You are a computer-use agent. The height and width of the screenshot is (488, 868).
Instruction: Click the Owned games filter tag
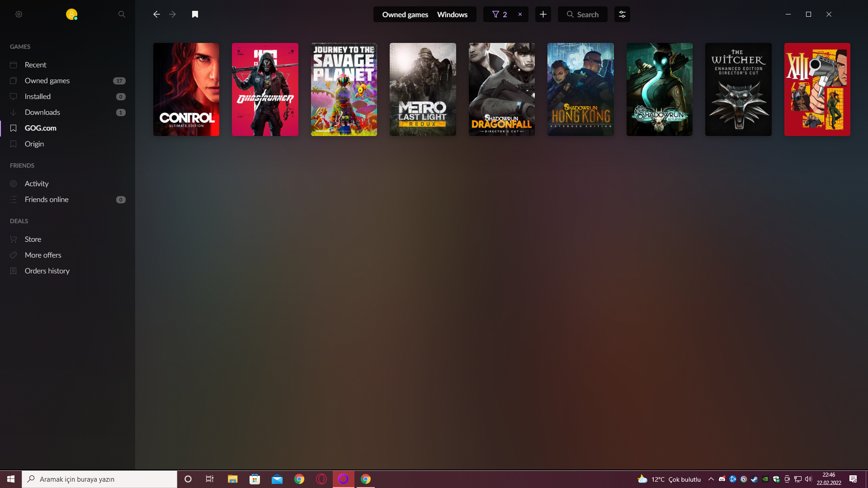(405, 14)
